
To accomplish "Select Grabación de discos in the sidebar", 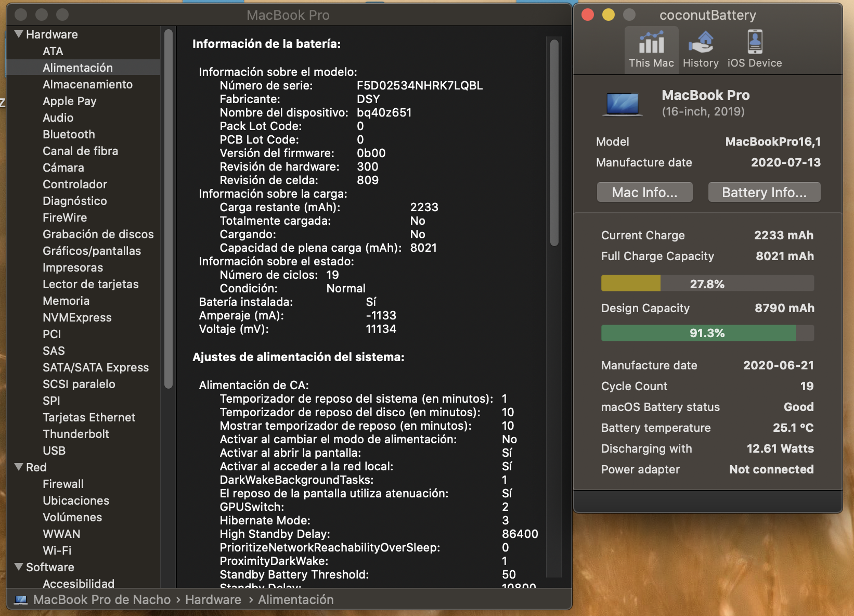I will click(98, 234).
